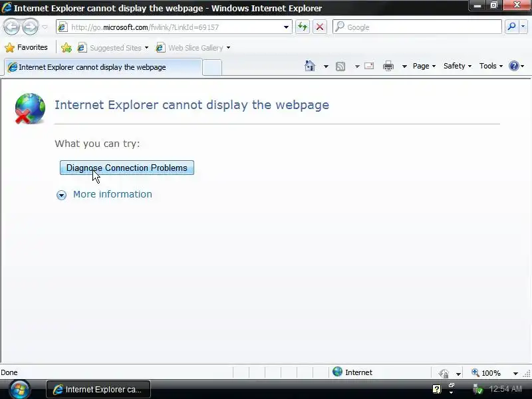Expand the Print dropdown arrow

(x=404, y=66)
